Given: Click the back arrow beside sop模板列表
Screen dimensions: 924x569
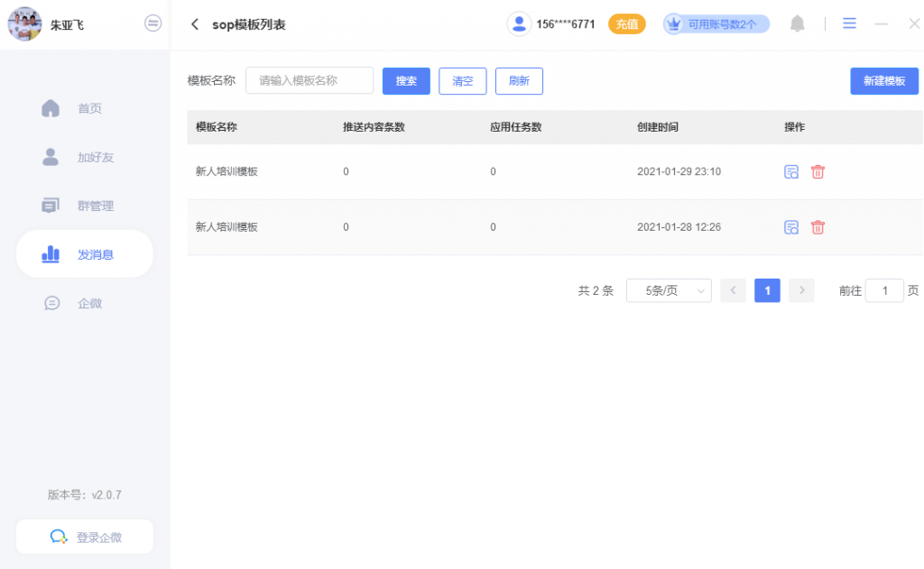Looking at the screenshot, I should [195, 24].
